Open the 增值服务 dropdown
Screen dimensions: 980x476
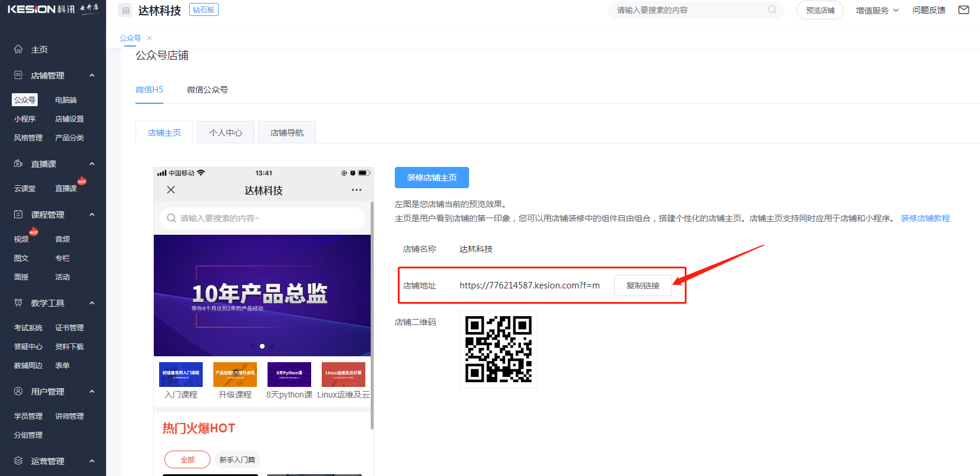coord(877,10)
